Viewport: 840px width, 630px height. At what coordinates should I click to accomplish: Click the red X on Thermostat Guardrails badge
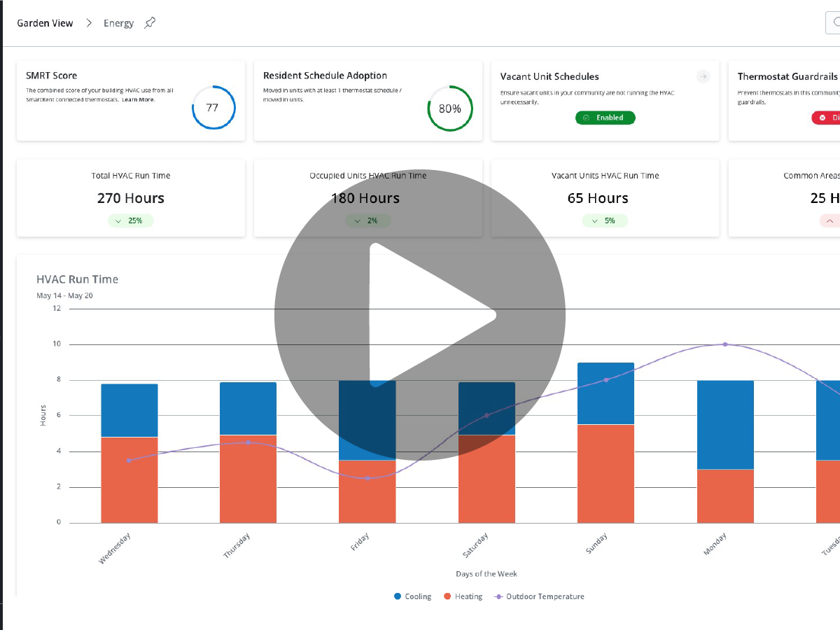click(822, 118)
